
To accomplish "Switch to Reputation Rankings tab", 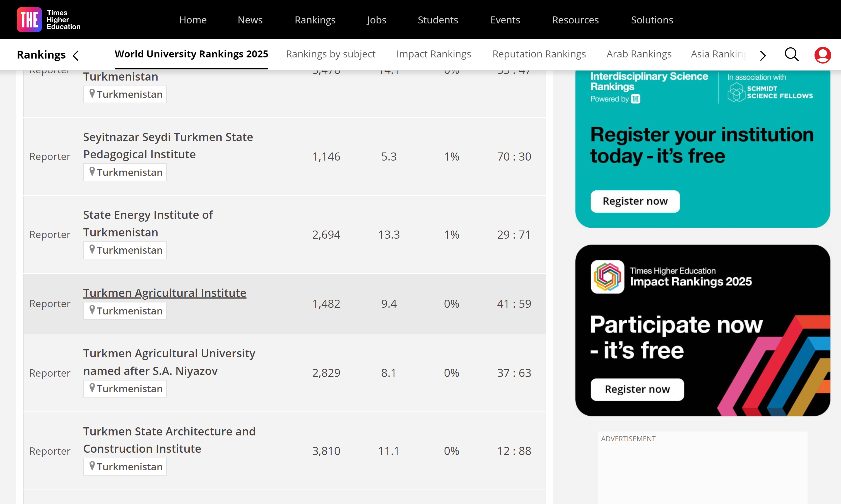I will [x=539, y=54].
